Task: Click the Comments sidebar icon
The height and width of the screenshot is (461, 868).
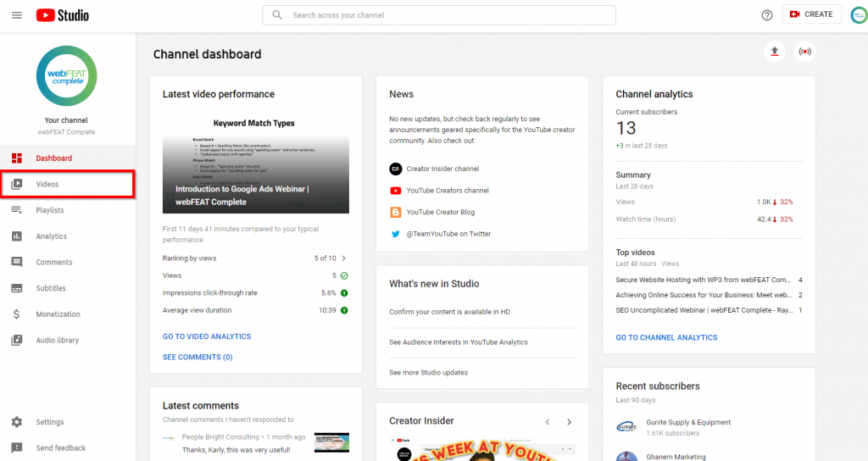Action: [17, 263]
